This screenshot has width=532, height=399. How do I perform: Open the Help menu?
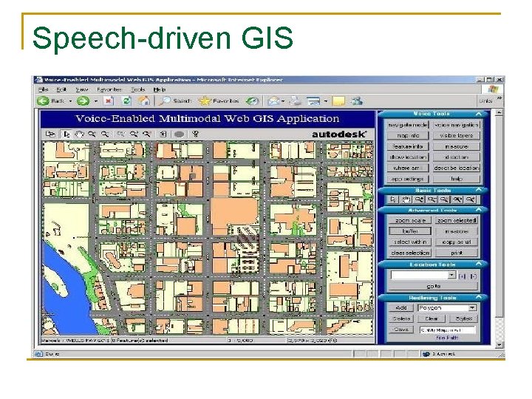[159, 89]
